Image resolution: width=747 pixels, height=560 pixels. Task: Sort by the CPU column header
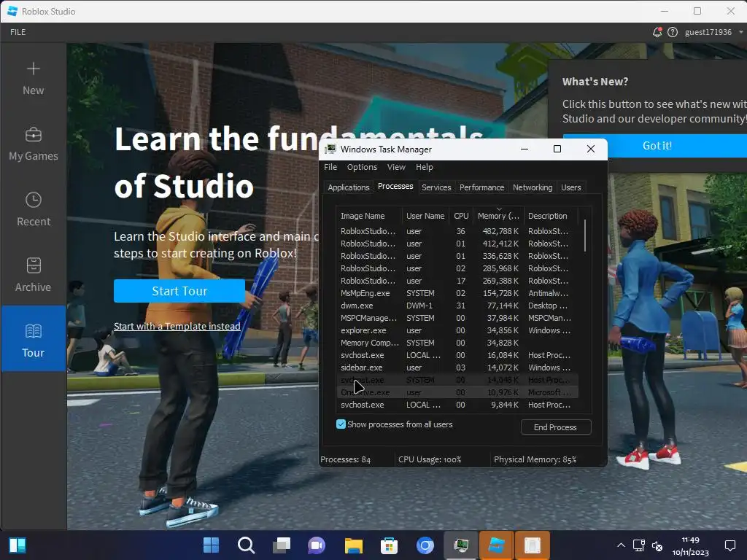click(x=461, y=216)
